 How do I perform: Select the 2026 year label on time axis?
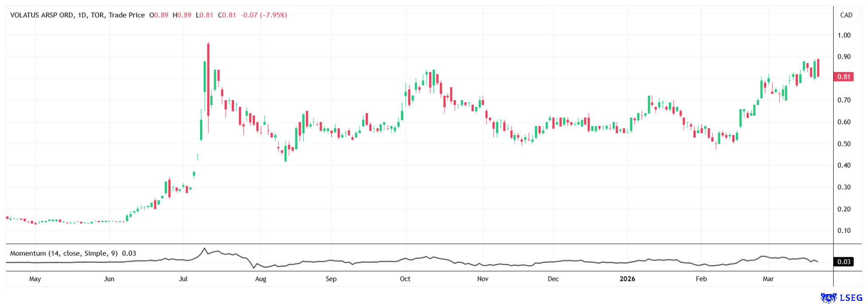coord(627,279)
